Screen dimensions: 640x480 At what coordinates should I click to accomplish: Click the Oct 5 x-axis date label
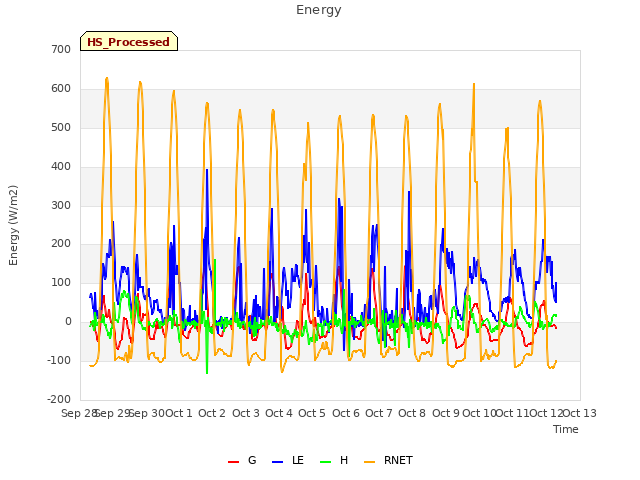(x=312, y=413)
